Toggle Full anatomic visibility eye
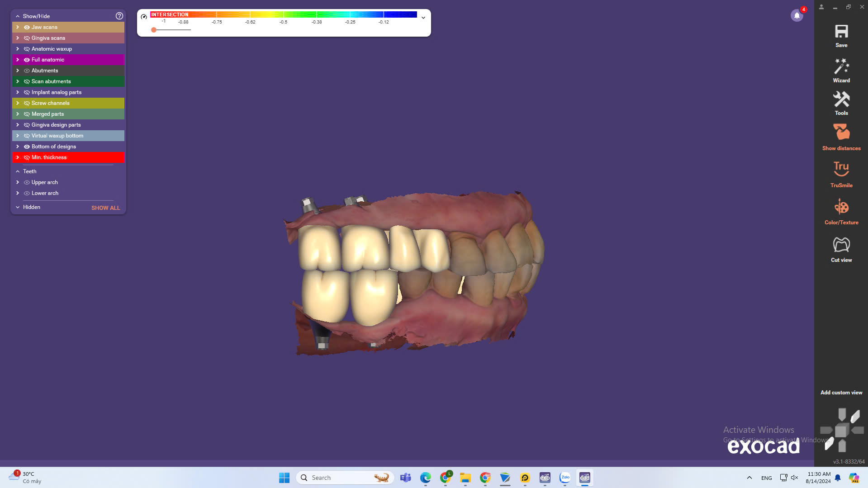Screen dimensions: 868x488 27,60
